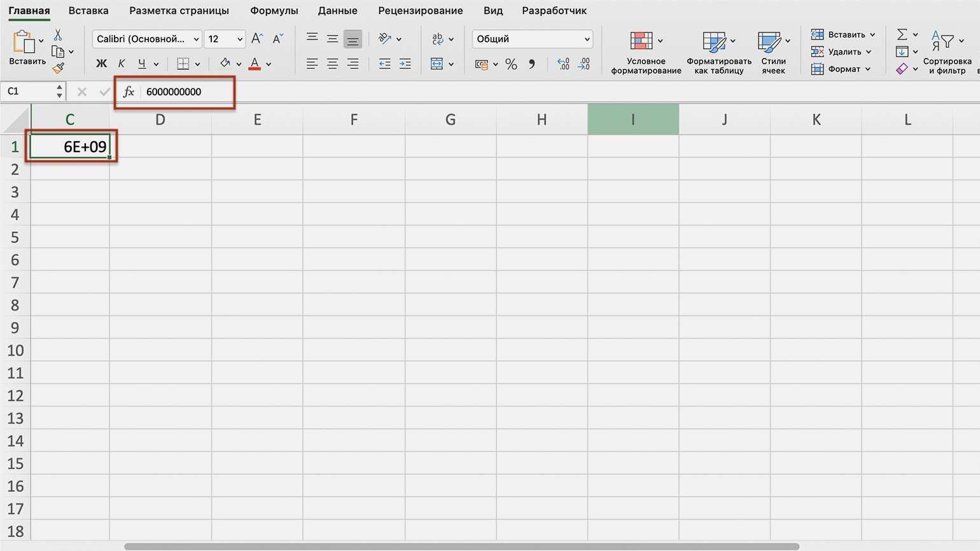Toggle center text alignment

[332, 64]
